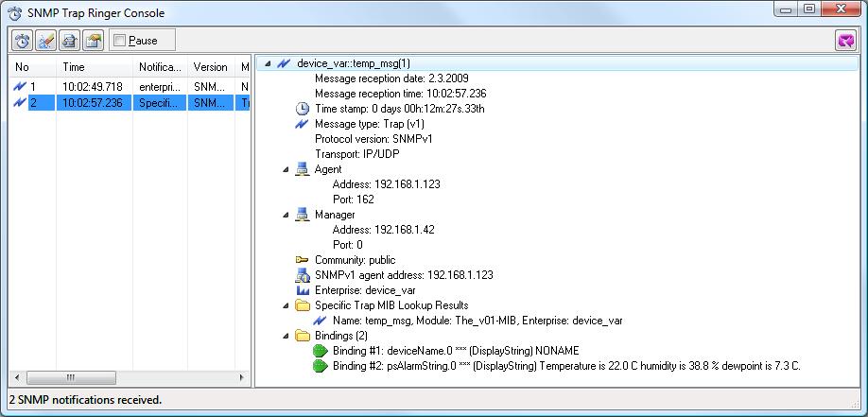Click the icon beside SNMPv1 agent address
Image resolution: width=868 pixels, height=417 pixels.
[x=303, y=274]
